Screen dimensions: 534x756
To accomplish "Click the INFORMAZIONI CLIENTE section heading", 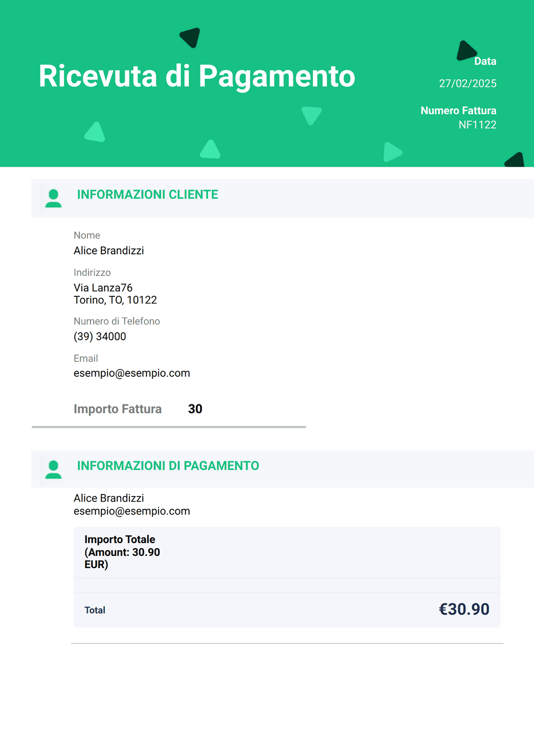I will pos(147,195).
